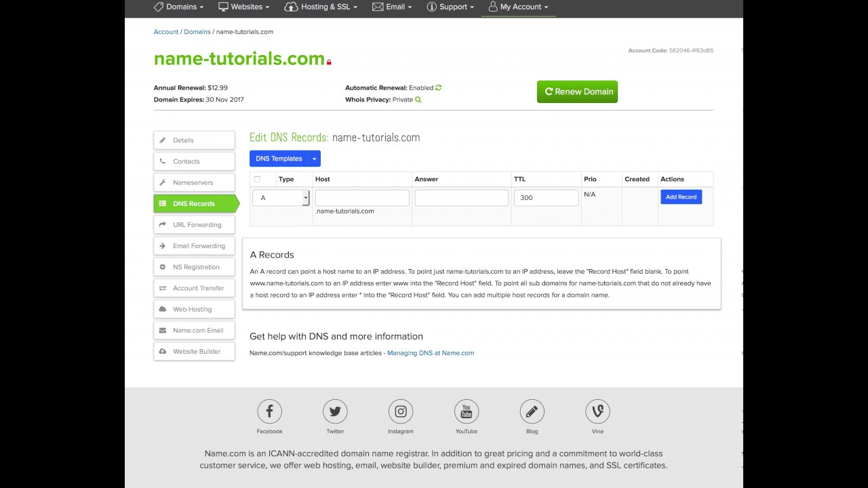Click the Facebook social icon

(269, 411)
